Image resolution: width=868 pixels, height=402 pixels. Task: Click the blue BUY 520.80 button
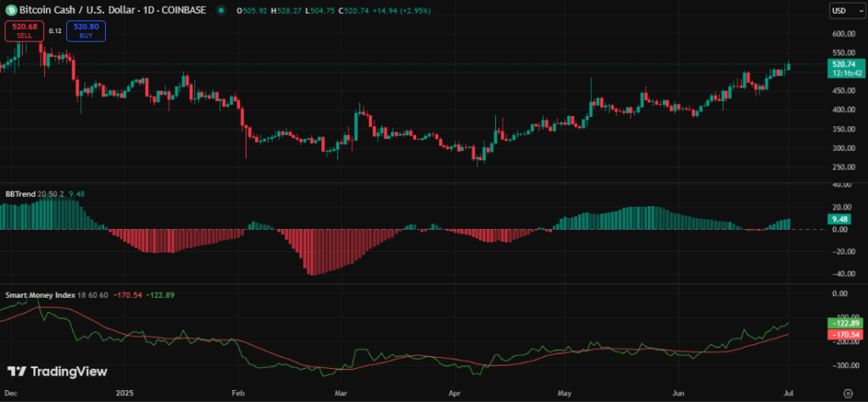[x=86, y=31]
